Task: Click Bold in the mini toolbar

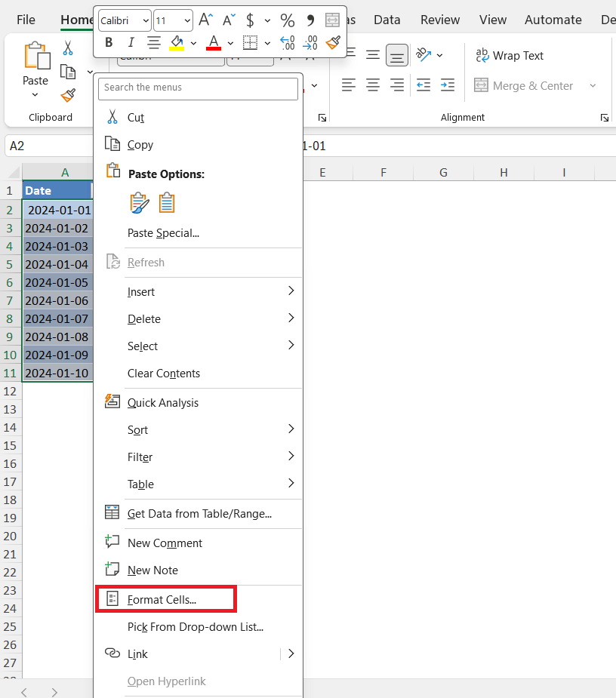Action: (x=109, y=42)
